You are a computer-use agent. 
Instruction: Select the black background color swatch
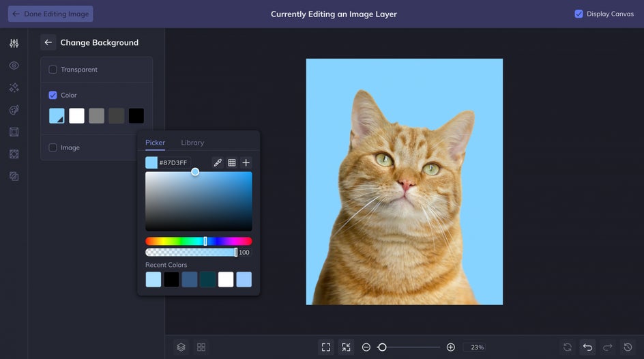tap(136, 116)
